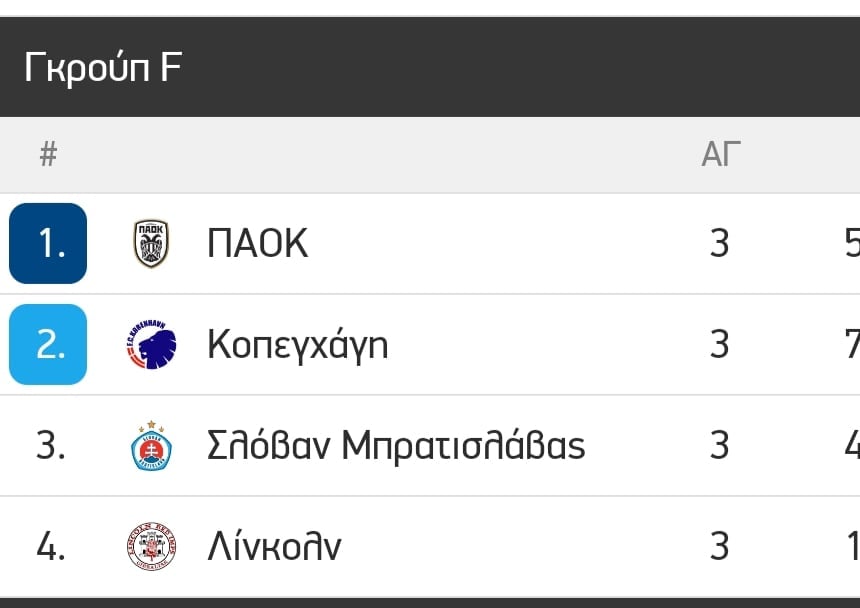860x608 pixels.
Task: Click Κοπεγχάγη matches played value 3
Action: [720, 344]
